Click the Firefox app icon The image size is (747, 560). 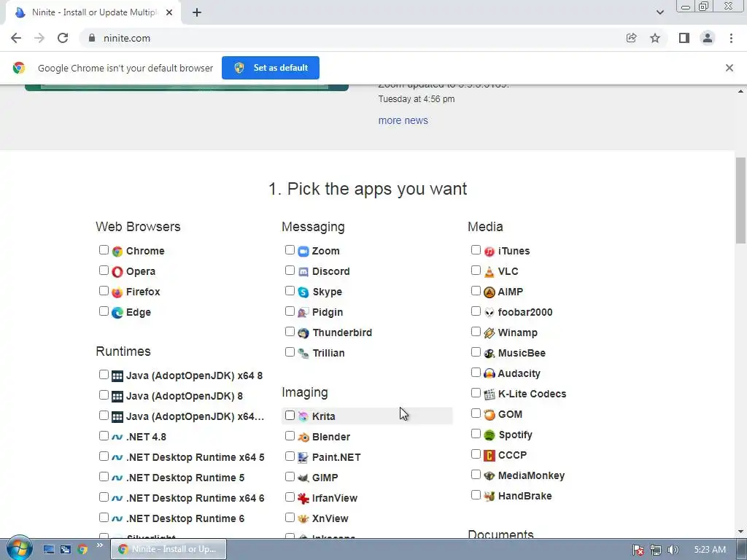coord(117,292)
